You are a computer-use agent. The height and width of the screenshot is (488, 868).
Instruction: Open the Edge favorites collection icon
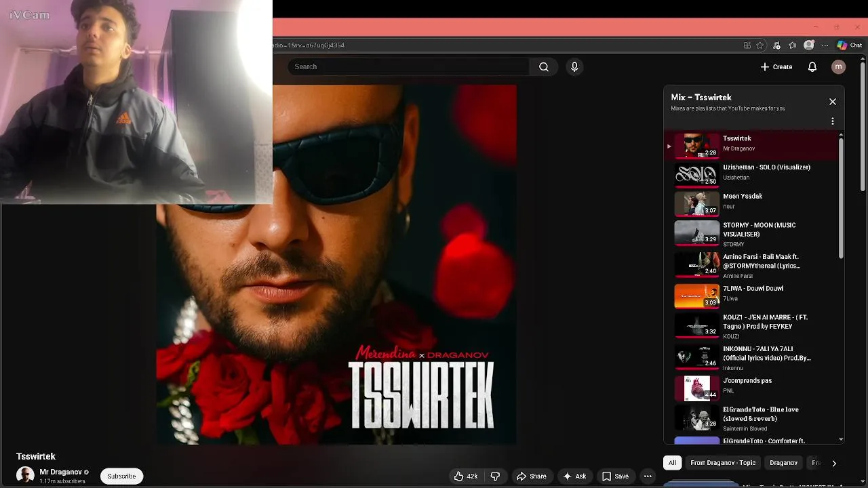point(792,45)
